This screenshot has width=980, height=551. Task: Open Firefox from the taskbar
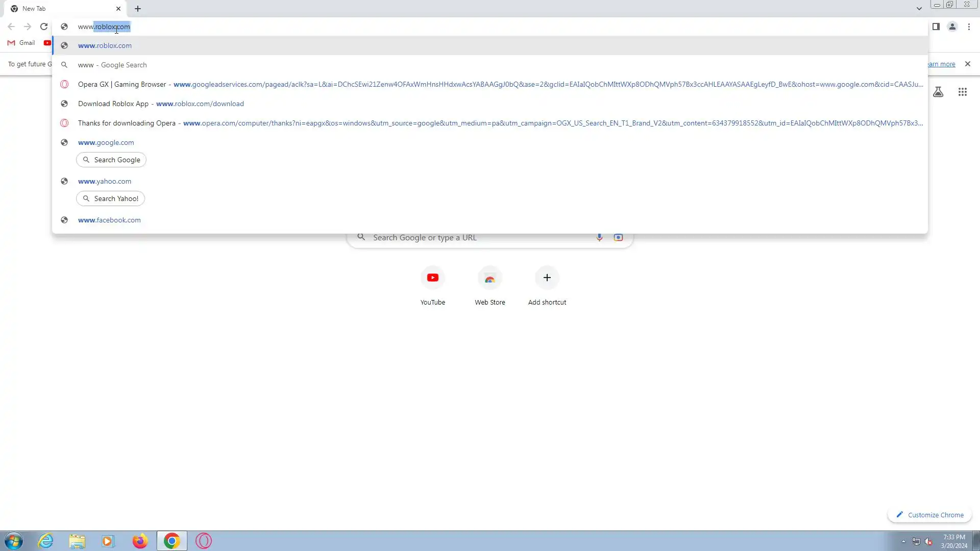[140, 541]
